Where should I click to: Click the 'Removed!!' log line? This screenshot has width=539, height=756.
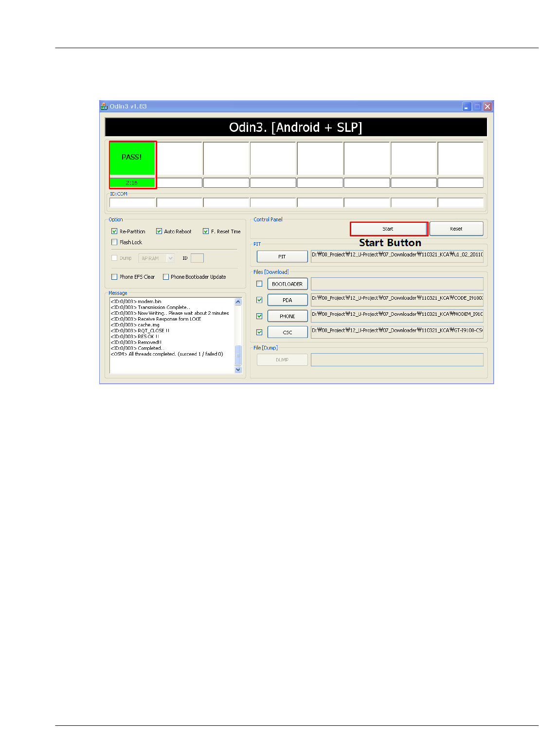coord(136,342)
